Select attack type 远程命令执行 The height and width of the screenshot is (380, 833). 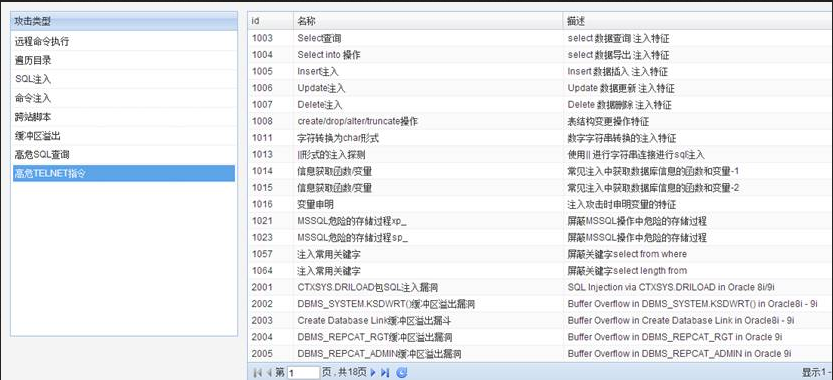click(x=124, y=41)
